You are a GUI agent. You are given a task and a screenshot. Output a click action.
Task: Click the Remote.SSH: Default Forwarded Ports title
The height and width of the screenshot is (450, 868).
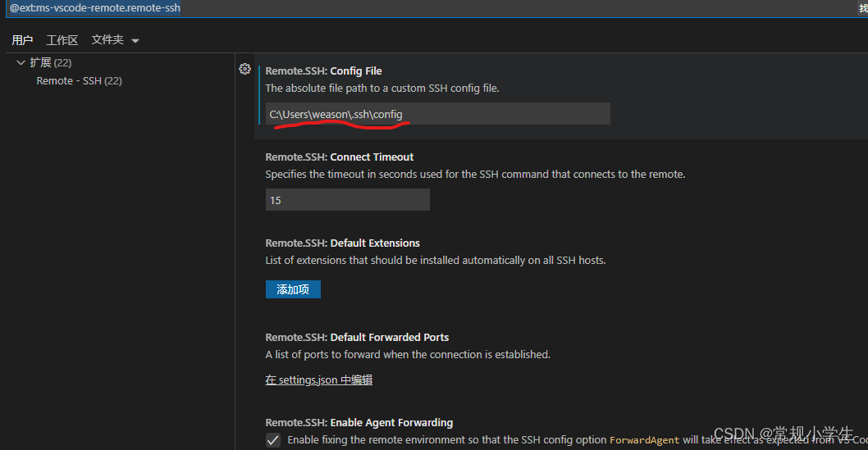pyautogui.click(x=357, y=337)
